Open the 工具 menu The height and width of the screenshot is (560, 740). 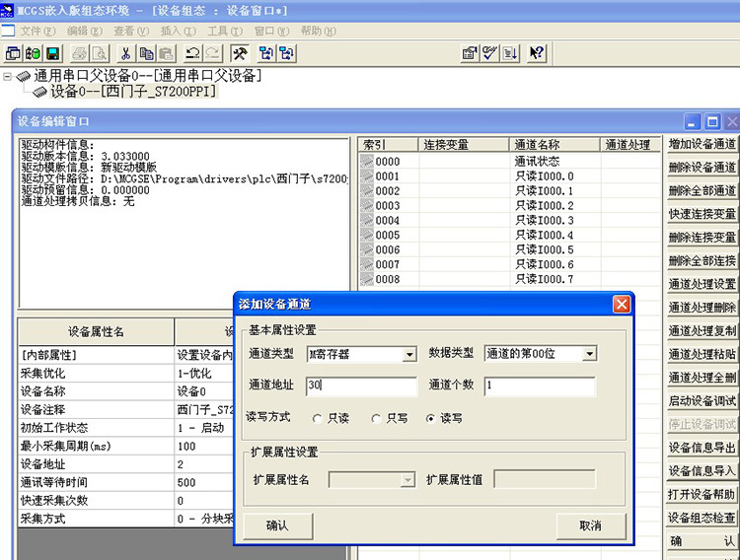[225, 32]
